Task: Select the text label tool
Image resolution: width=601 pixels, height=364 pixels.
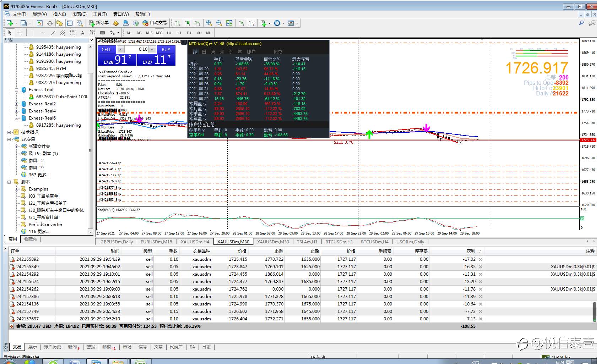Action: (x=92, y=33)
